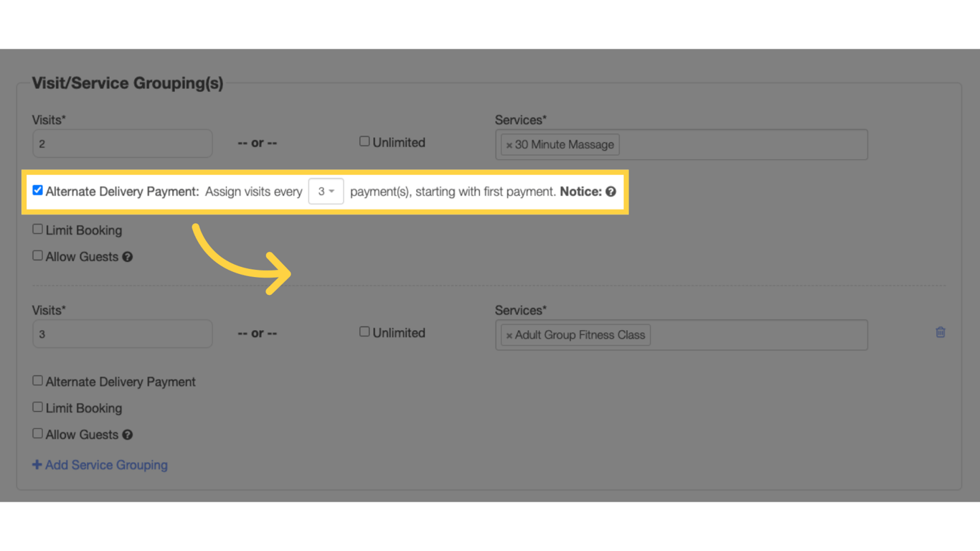Click the Visits field containing 2
This screenshot has width=980, height=551.
point(122,143)
